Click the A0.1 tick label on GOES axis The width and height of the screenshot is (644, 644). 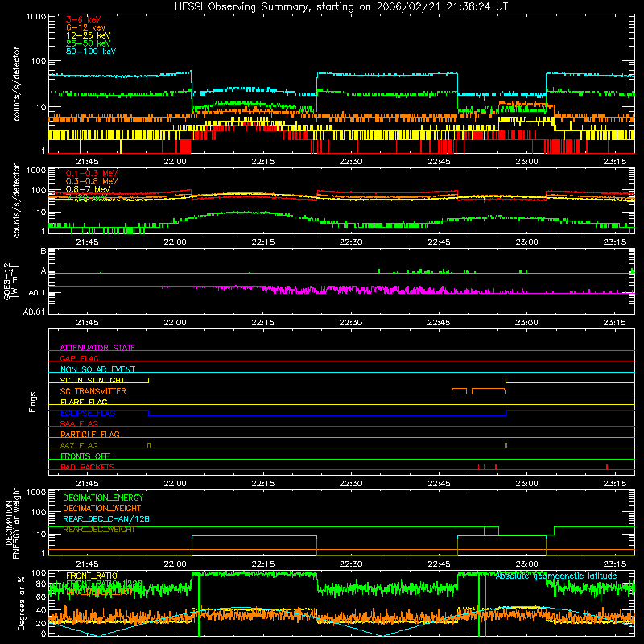click(x=36, y=293)
